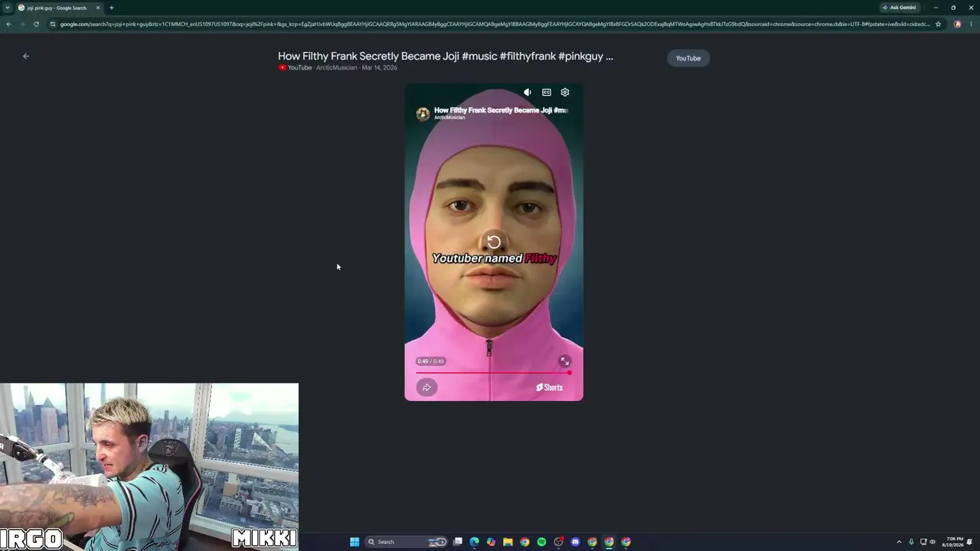Viewport: 980px width, 551px height.
Task: Open network settings from system tray
Action: pos(923,542)
